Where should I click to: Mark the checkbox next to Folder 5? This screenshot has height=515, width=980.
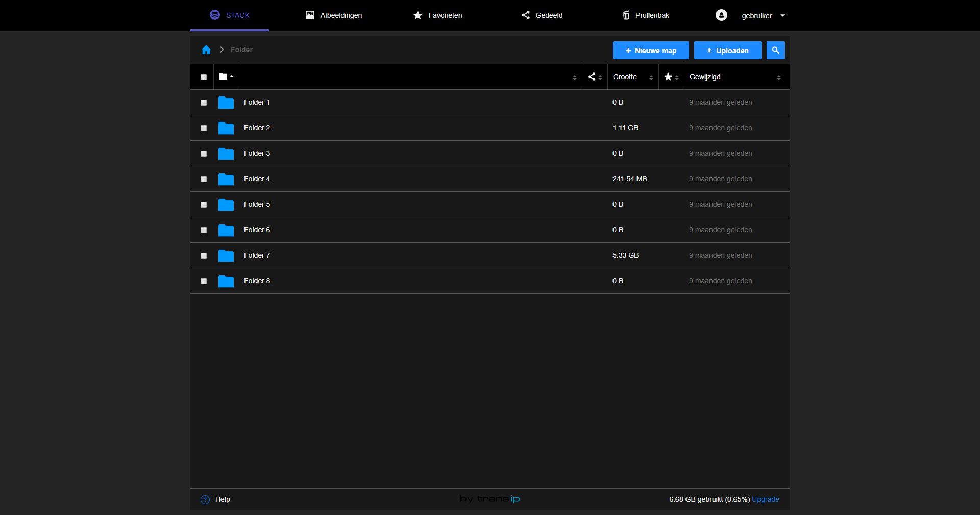pos(203,205)
